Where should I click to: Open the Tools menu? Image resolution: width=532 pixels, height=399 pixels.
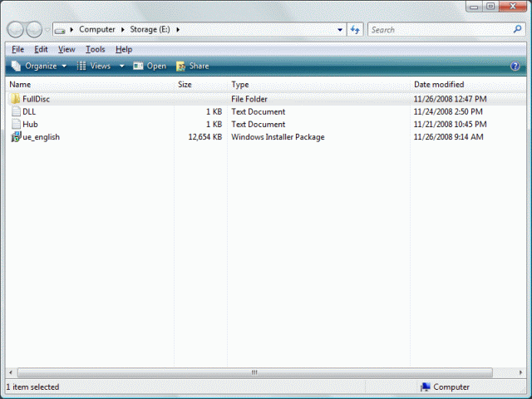coord(96,50)
